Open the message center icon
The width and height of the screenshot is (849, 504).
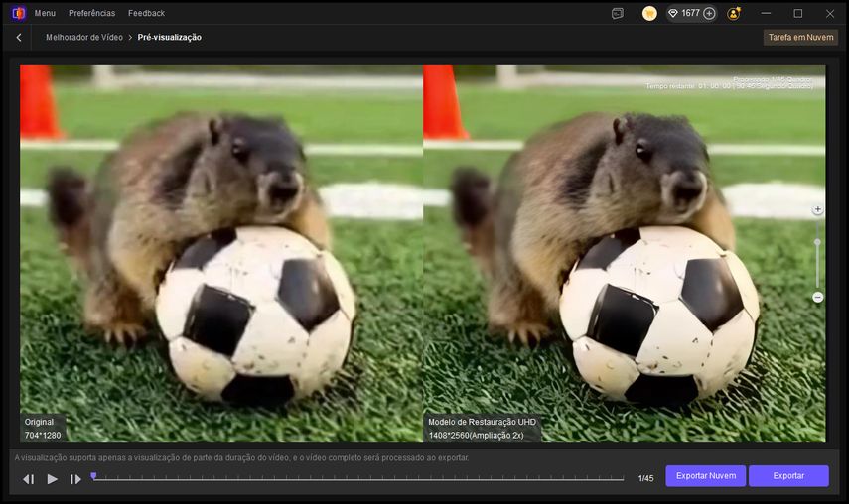coord(618,14)
